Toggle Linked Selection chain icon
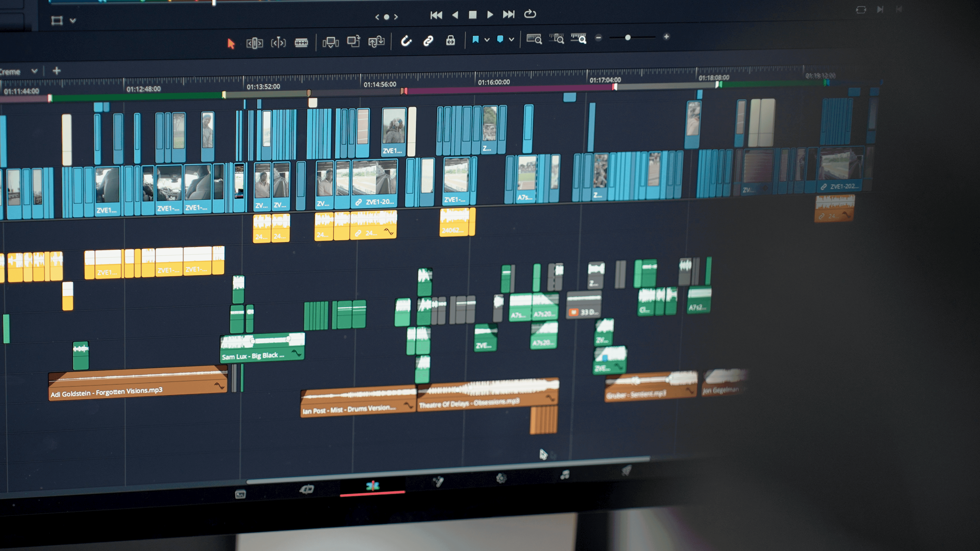 click(x=428, y=41)
